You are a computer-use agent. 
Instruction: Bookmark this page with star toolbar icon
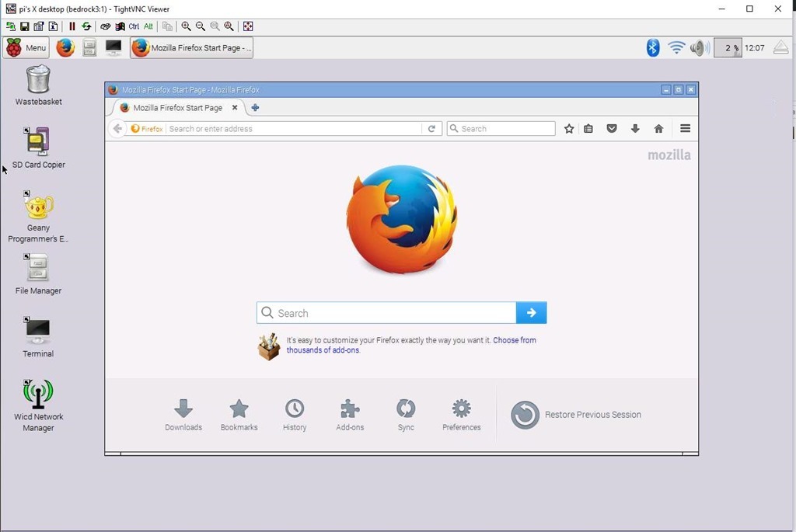(x=569, y=129)
